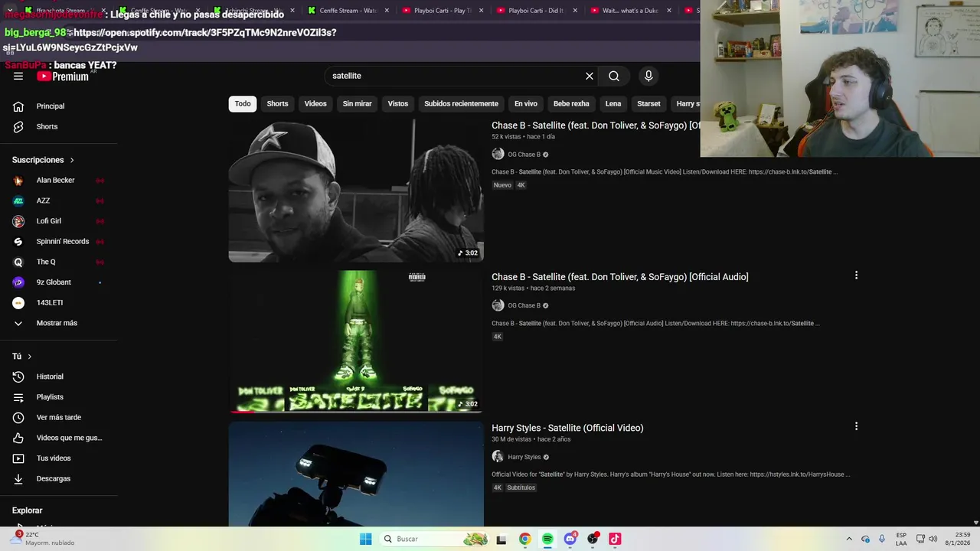Image resolution: width=980 pixels, height=551 pixels.
Task: Run search with the magnifier button
Action: (x=614, y=76)
